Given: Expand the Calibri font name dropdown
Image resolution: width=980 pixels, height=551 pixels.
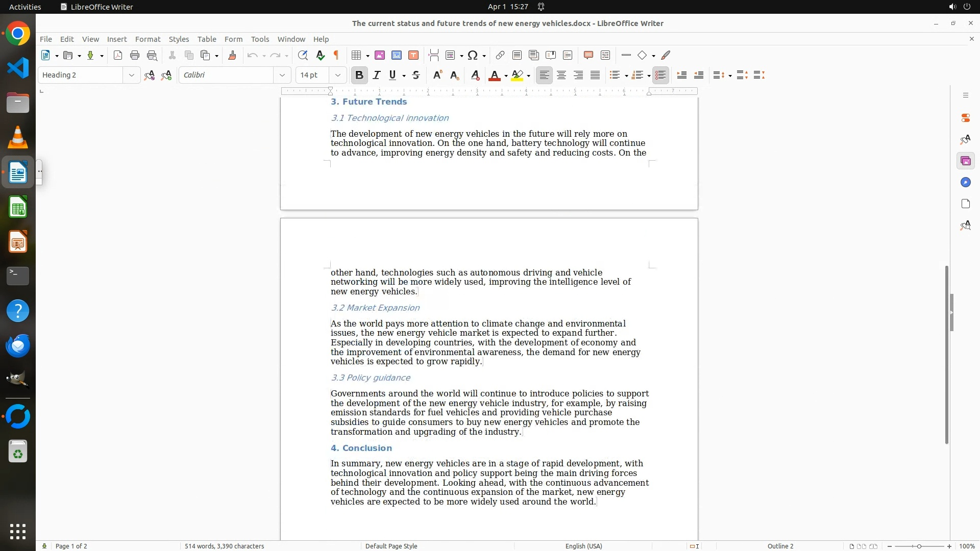Looking at the screenshot, I should 282,76.
